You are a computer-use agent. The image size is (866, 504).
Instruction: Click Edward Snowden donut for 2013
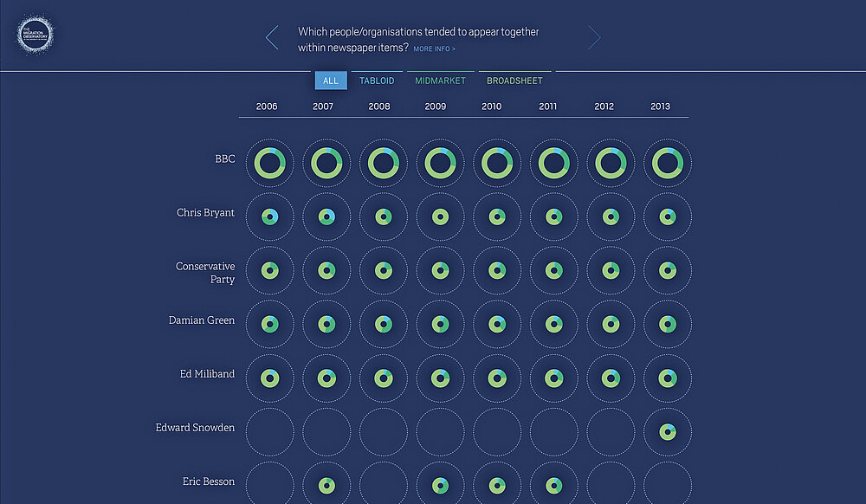coord(668,431)
